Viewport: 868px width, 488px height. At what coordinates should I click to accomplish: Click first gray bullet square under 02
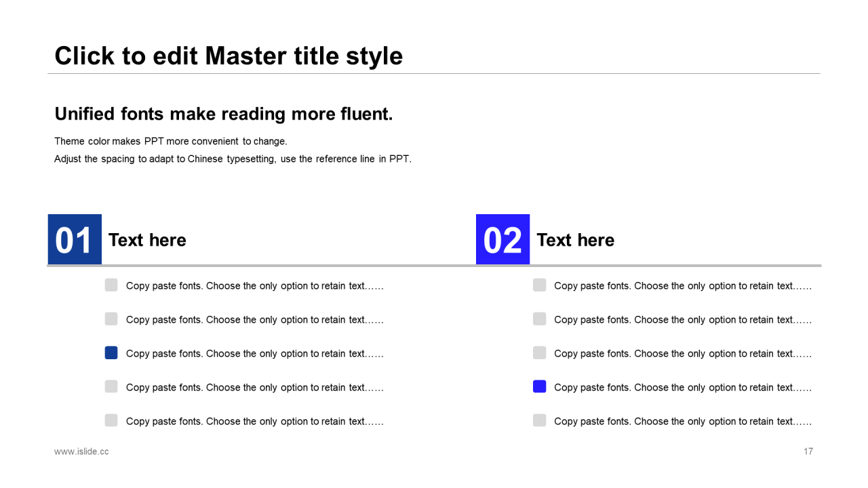point(539,285)
